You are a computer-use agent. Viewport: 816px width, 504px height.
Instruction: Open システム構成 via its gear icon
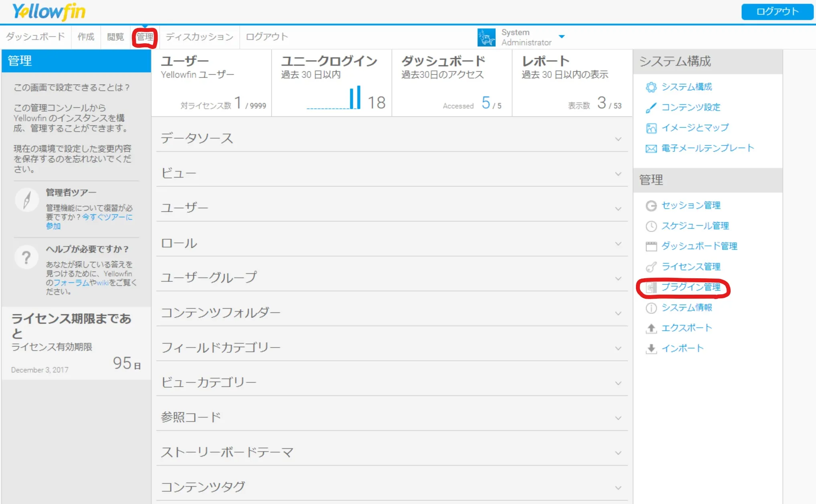pyautogui.click(x=652, y=87)
